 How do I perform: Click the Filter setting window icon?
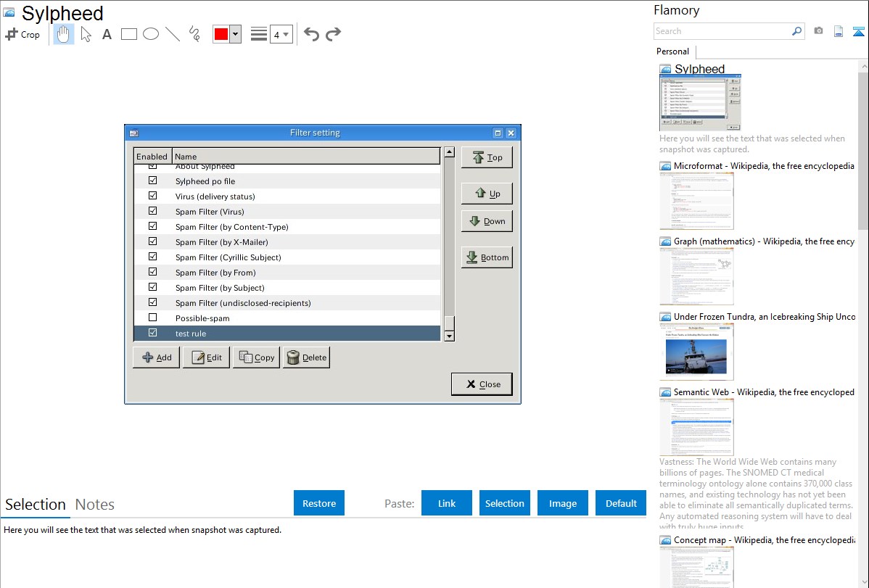(133, 133)
